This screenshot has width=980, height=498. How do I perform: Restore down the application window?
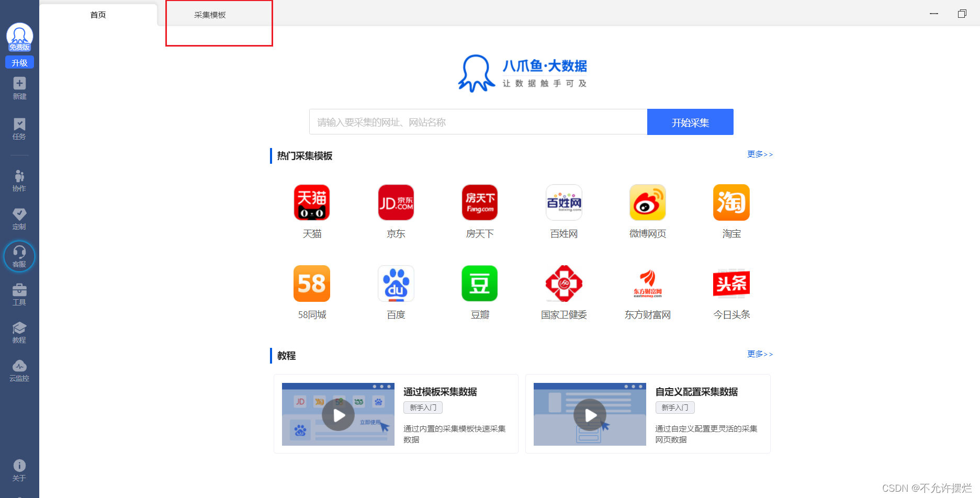[x=962, y=14]
